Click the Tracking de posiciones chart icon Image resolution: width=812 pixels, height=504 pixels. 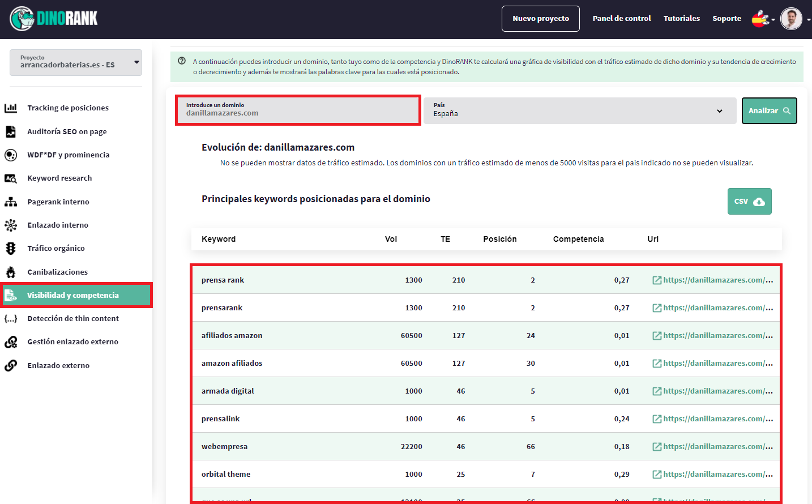coord(11,108)
